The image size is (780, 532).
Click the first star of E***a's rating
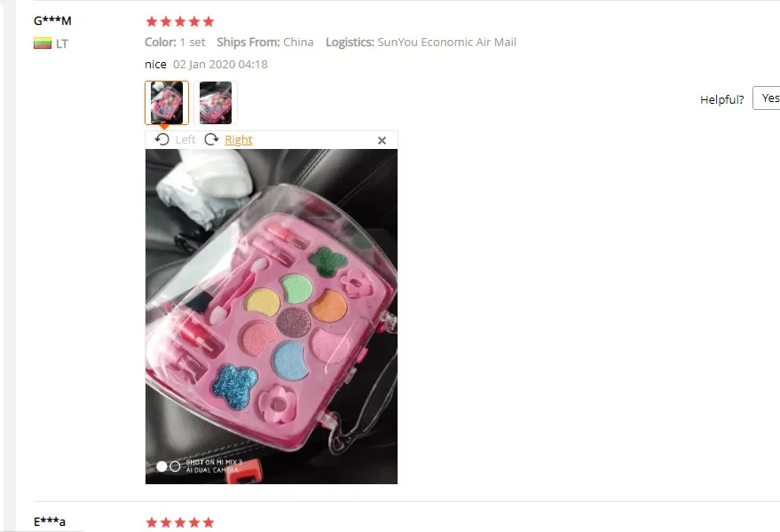(x=152, y=522)
